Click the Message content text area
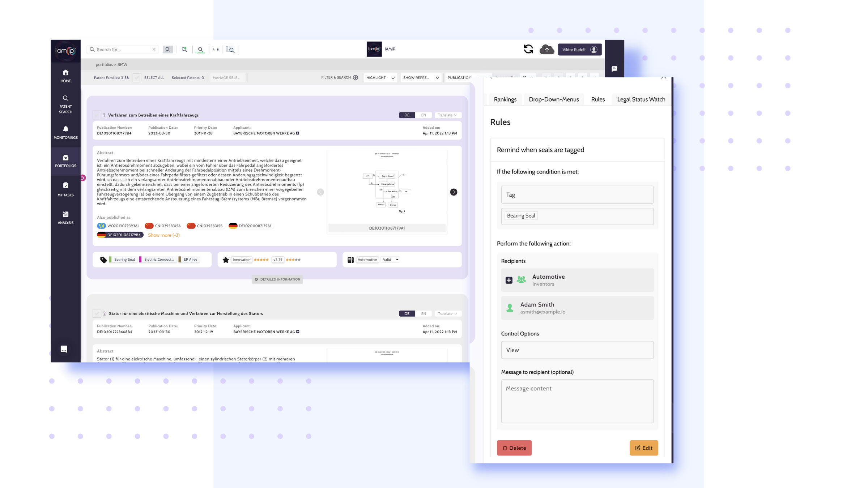Viewport: 868px width, 488px height. coord(577,401)
